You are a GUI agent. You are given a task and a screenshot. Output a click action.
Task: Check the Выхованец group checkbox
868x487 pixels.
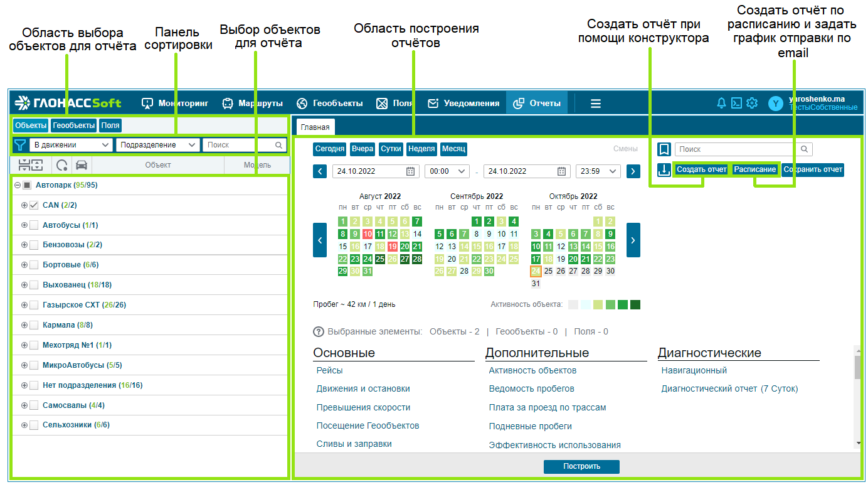(34, 285)
